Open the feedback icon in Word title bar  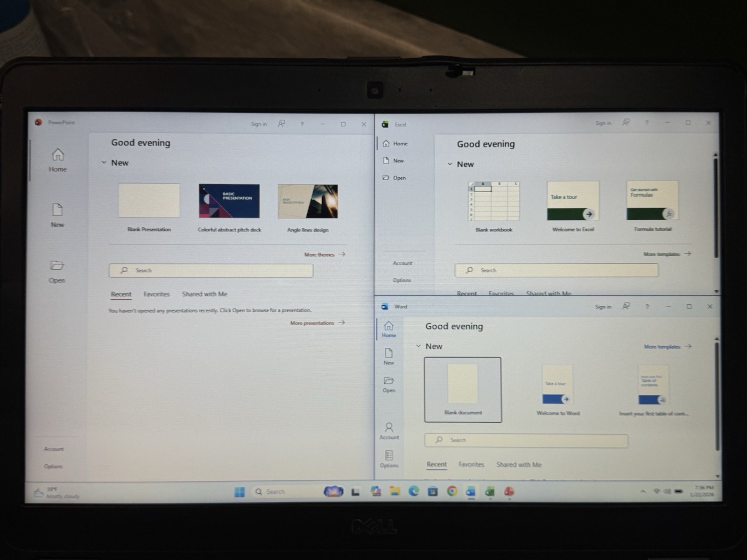coord(626,307)
